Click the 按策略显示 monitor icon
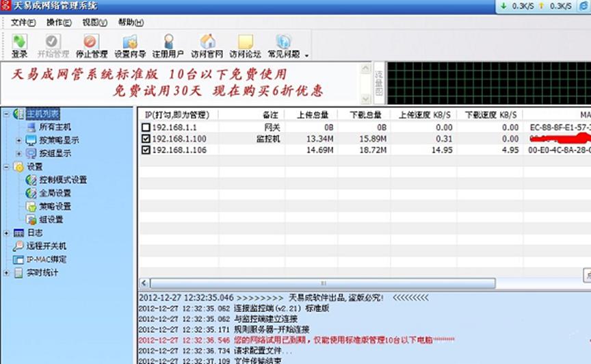Viewport: 591px width, 364px height. click(31, 140)
